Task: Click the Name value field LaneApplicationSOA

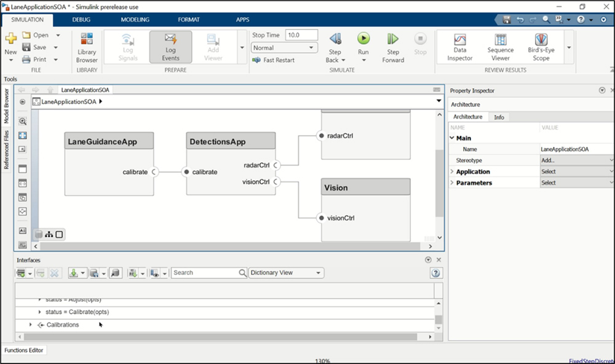Action: click(577, 149)
